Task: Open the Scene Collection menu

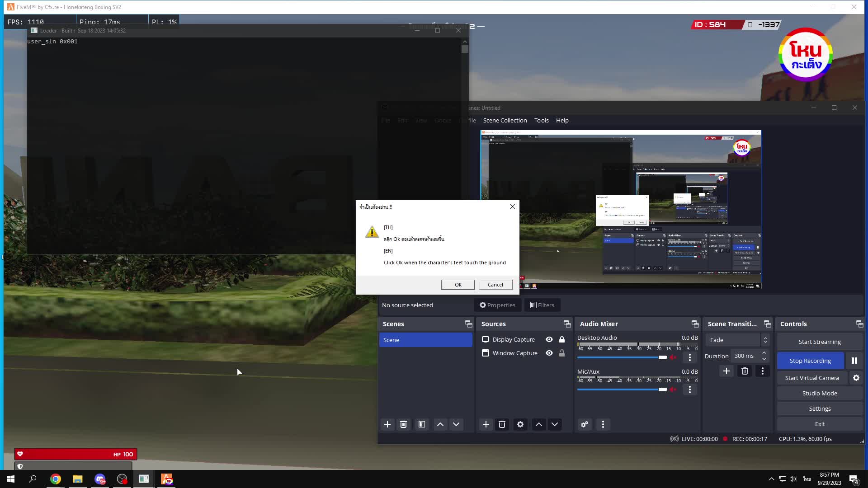Action: tap(505, 120)
